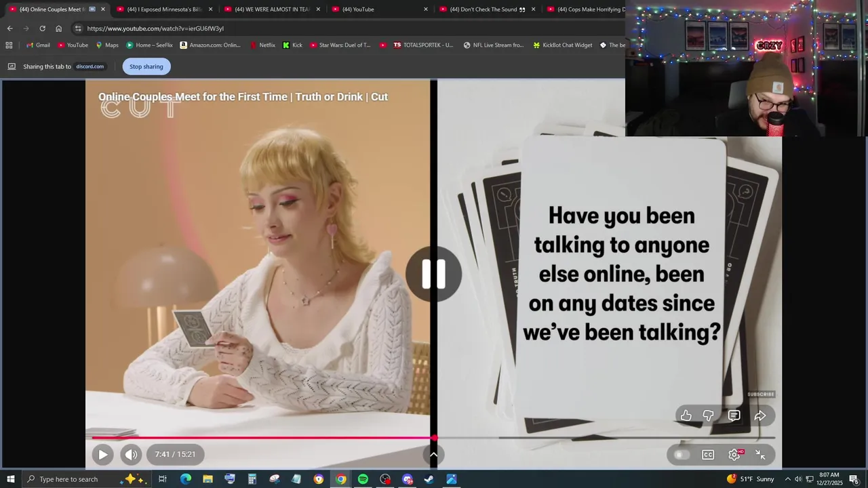View site information icon in address bar
This screenshot has height=488, width=868.
[x=78, y=28]
